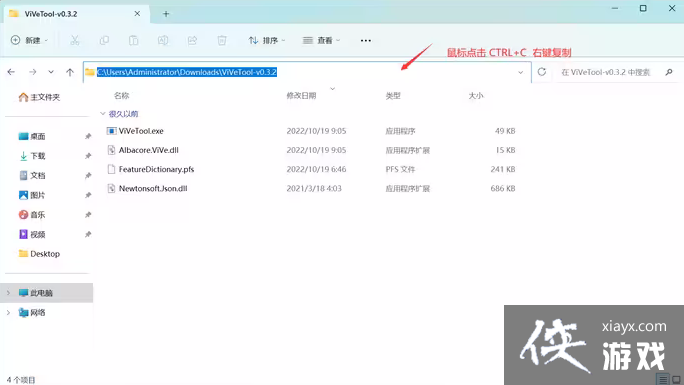The image size is (684, 385).
Task: Expand the address bar history dropdown
Action: (x=520, y=72)
